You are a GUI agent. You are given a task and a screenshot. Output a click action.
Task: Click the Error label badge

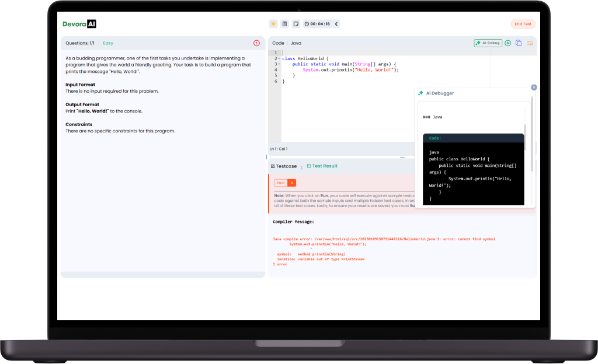[x=281, y=183]
